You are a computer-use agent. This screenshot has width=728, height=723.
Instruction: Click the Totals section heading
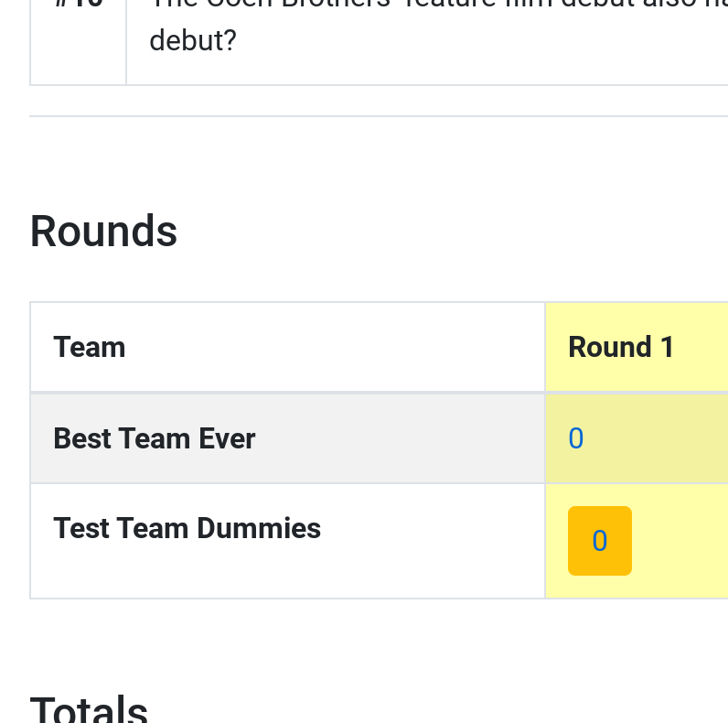click(89, 710)
